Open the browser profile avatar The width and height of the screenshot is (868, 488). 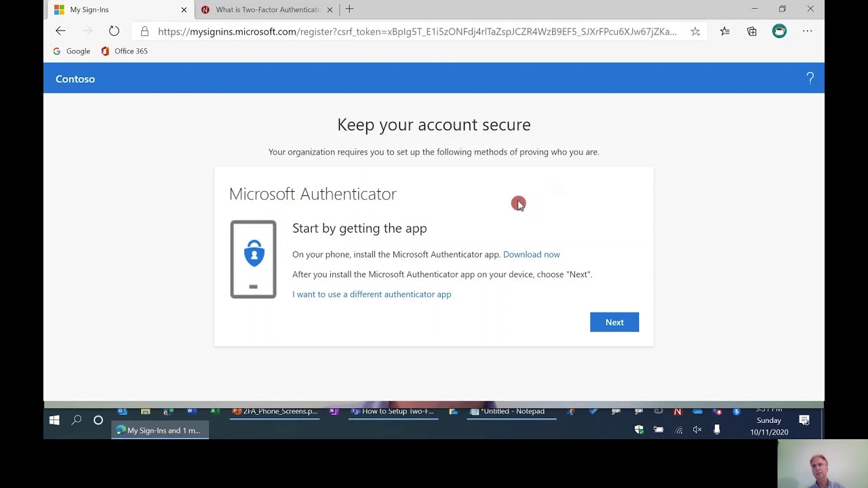pyautogui.click(x=779, y=31)
